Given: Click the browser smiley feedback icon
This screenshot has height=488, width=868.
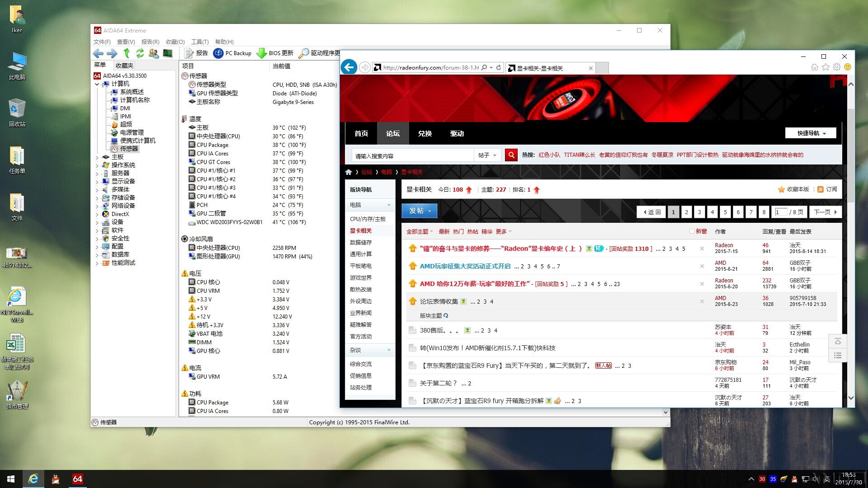Looking at the screenshot, I should [848, 67].
